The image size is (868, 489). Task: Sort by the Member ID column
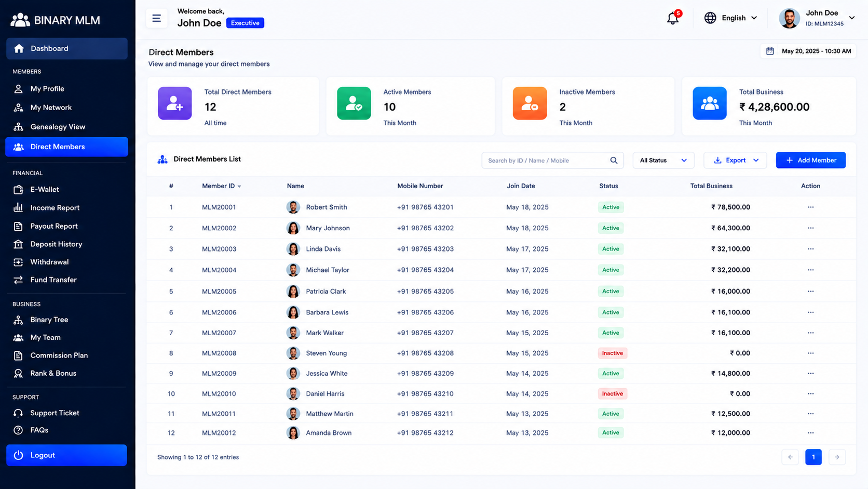pos(221,186)
